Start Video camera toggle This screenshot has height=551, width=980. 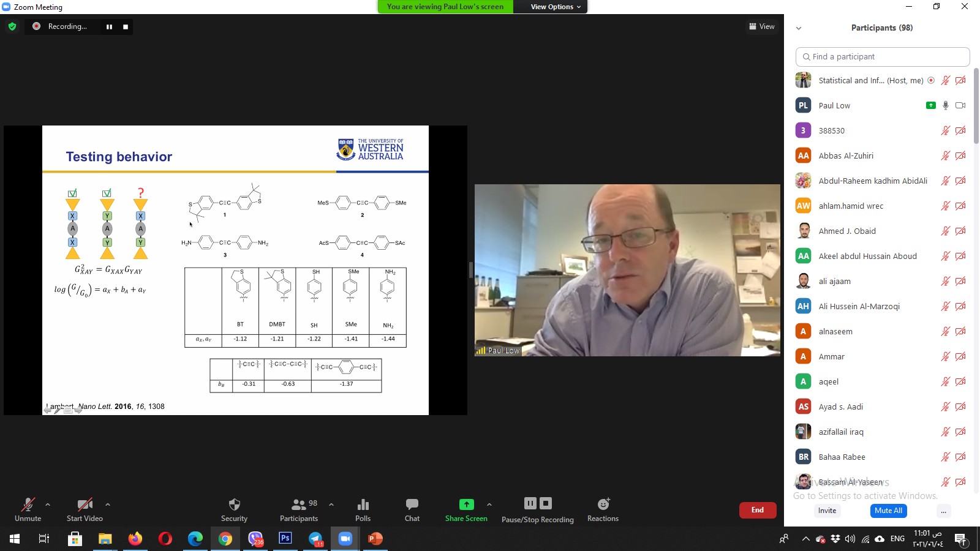pos(85,509)
